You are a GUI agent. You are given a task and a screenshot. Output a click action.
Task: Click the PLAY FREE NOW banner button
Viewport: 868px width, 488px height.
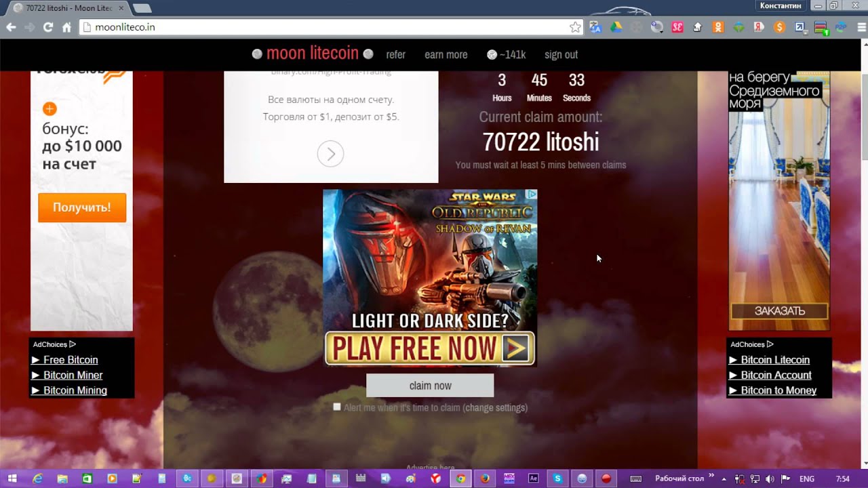430,348
